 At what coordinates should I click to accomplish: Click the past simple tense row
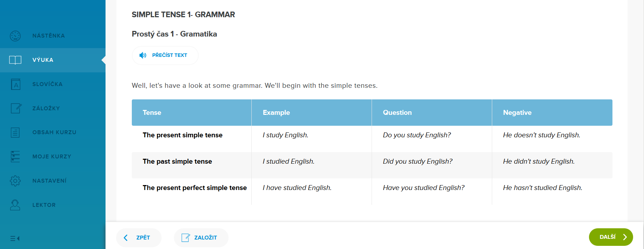pyautogui.click(x=177, y=162)
